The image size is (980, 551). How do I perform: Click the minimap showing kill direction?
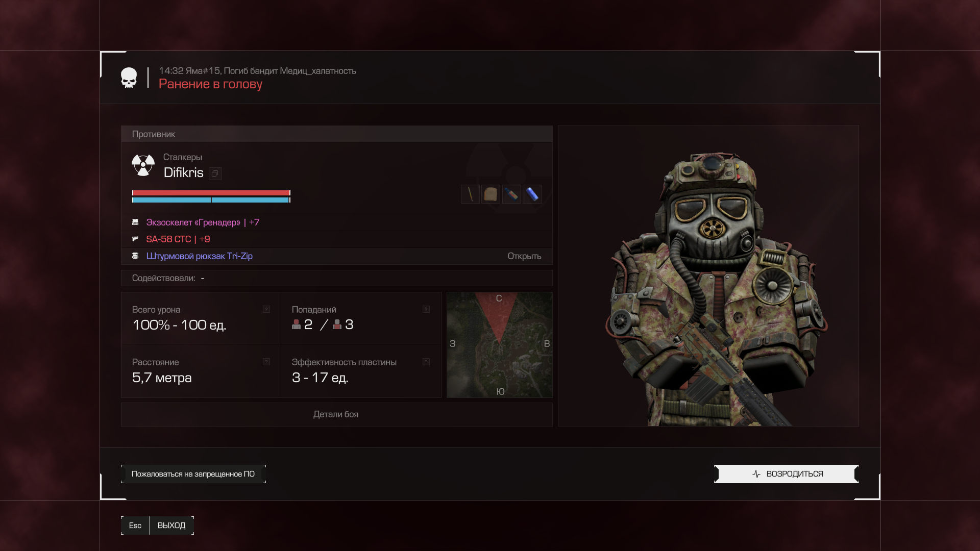click(x=499, y=345)
